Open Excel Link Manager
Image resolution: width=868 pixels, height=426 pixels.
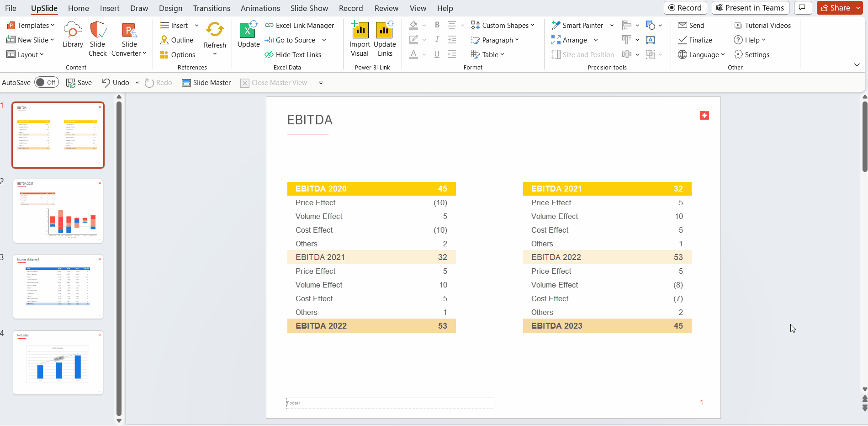coord(300,26)
